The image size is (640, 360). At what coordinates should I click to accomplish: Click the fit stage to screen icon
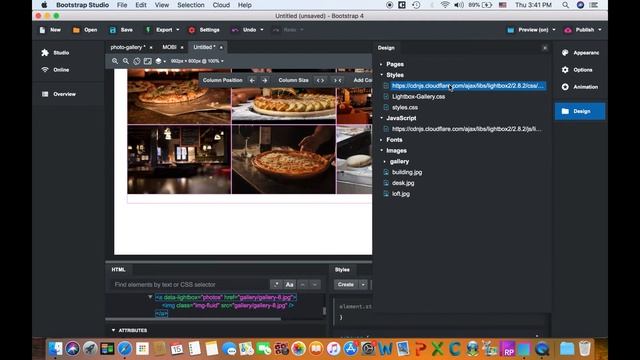click(x=148, y=61)
